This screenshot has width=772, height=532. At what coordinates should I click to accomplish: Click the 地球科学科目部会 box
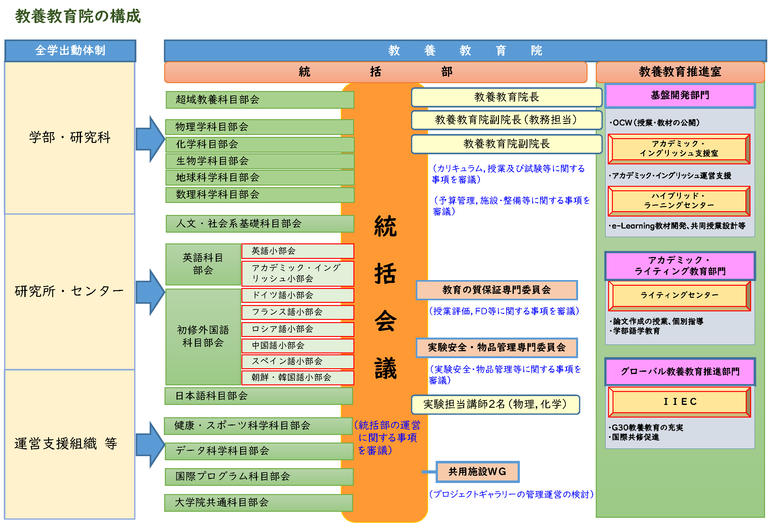coord(260,178)
